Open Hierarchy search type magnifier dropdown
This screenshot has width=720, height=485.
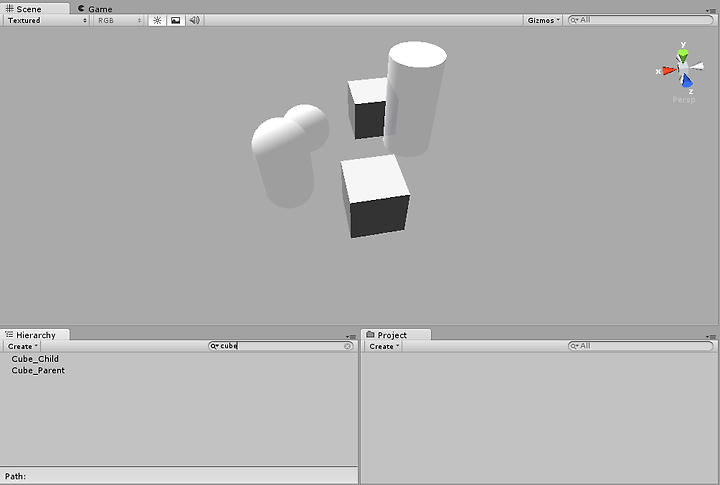pyautogui.click(x=214, y=346)
